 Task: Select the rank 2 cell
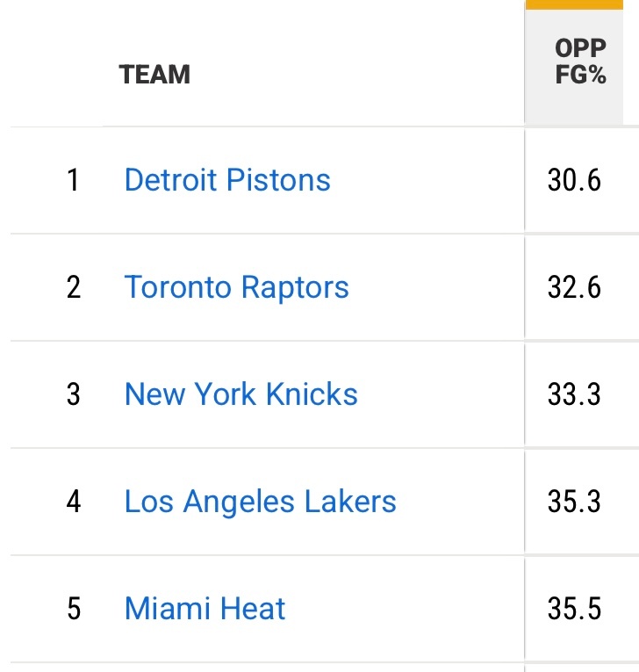[x=73, y=287]
